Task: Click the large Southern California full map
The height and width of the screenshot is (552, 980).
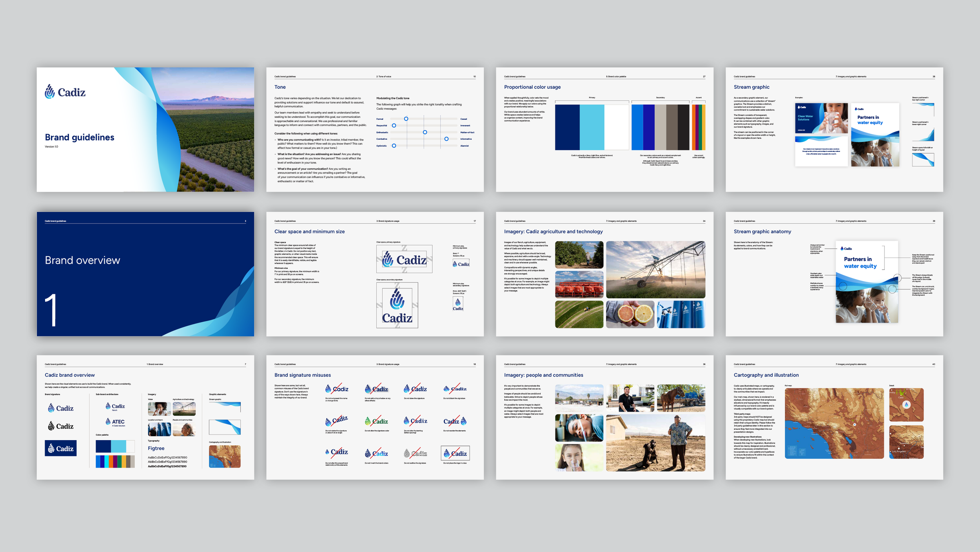Action: (x=834, y=423)
